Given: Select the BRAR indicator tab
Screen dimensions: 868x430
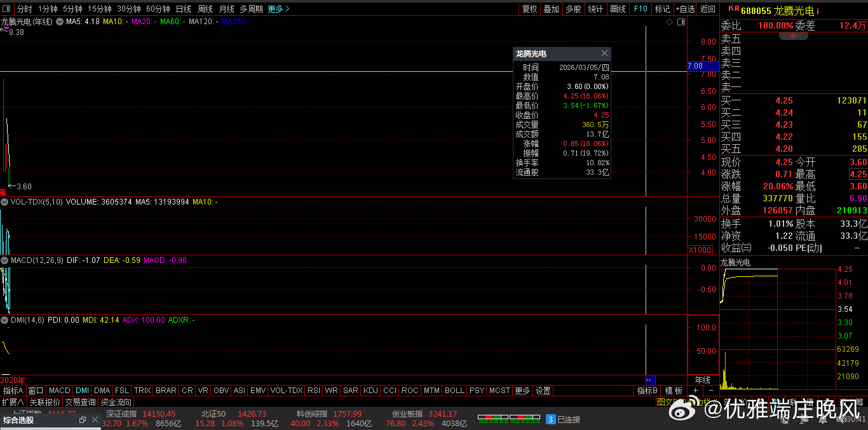Looking at the screenshot, I should (166, 391).
